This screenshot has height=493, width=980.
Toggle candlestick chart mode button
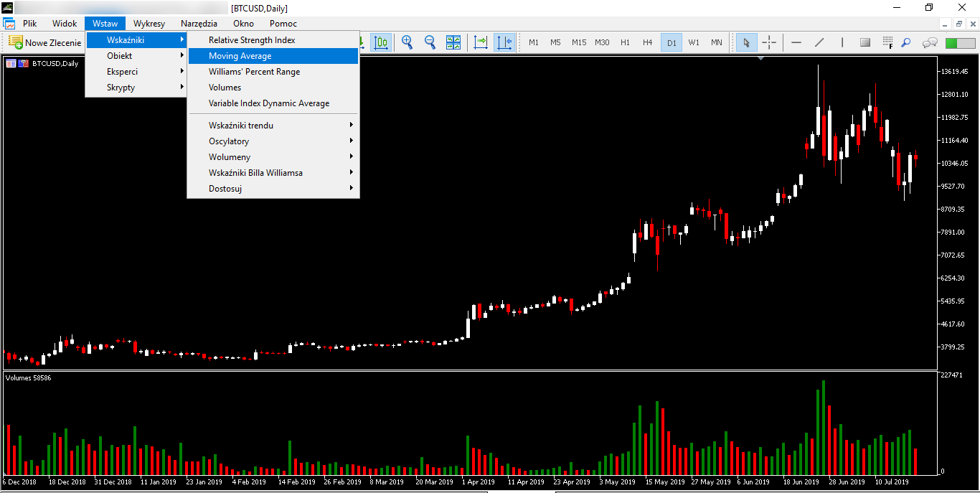[381, 42]
